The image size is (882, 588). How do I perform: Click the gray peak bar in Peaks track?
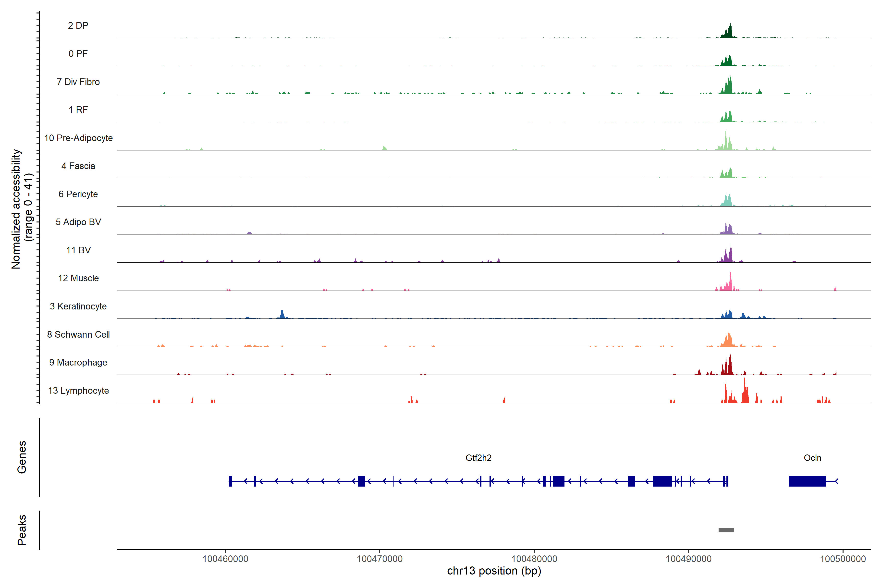click(726, 530)
